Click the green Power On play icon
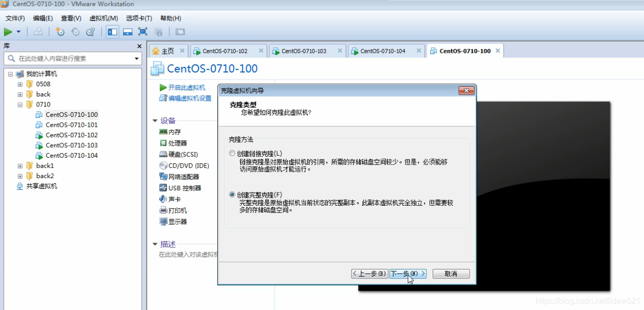 coord(8,32)
